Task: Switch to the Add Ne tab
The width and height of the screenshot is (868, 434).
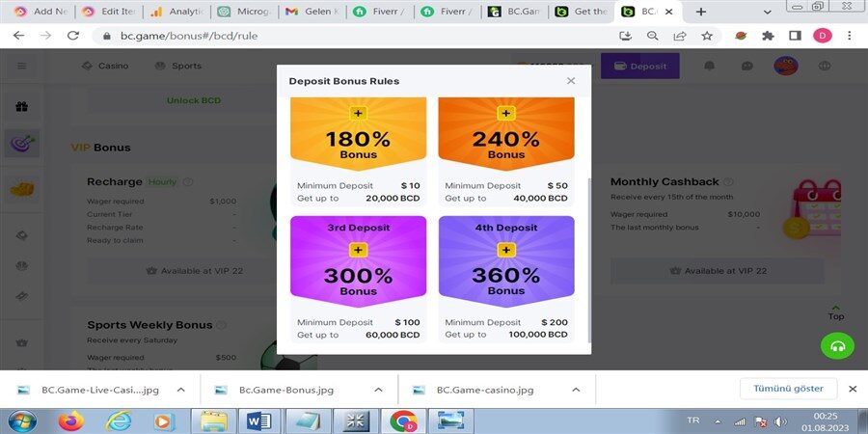Action: (x=41, y=12)
